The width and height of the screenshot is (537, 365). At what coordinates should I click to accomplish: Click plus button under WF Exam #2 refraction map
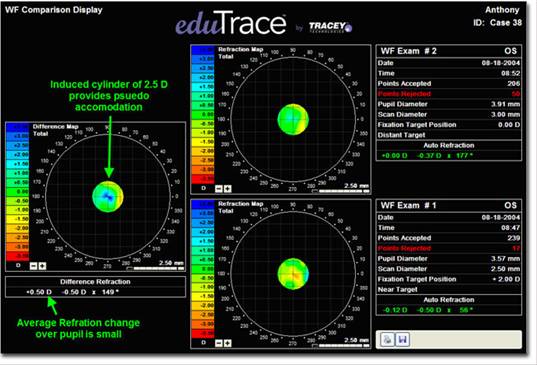227,189
